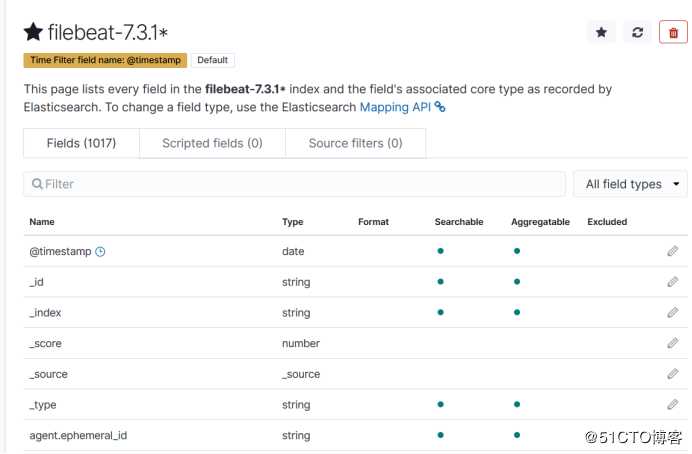The width and height of the screenshot is (692, 454).
Task: Edit the _source field
Action: pyautogui.click(x=672, y=374)
